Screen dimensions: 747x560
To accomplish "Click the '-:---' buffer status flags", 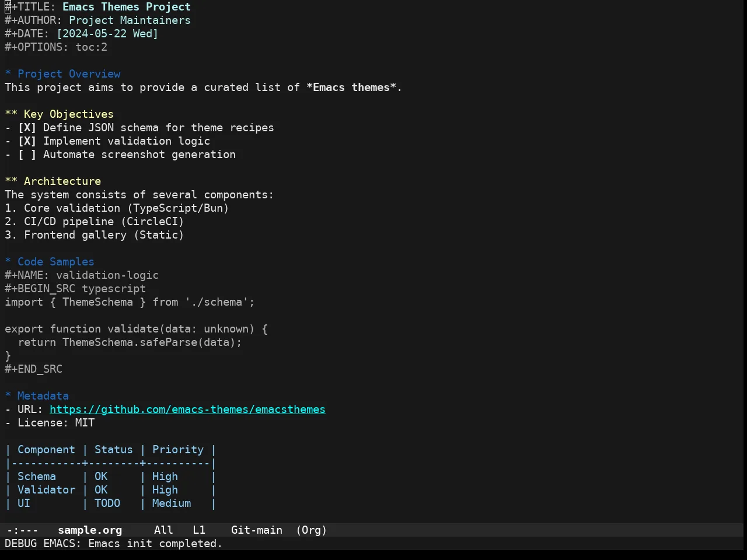I will pyautogui.click(x=23, y=530).
